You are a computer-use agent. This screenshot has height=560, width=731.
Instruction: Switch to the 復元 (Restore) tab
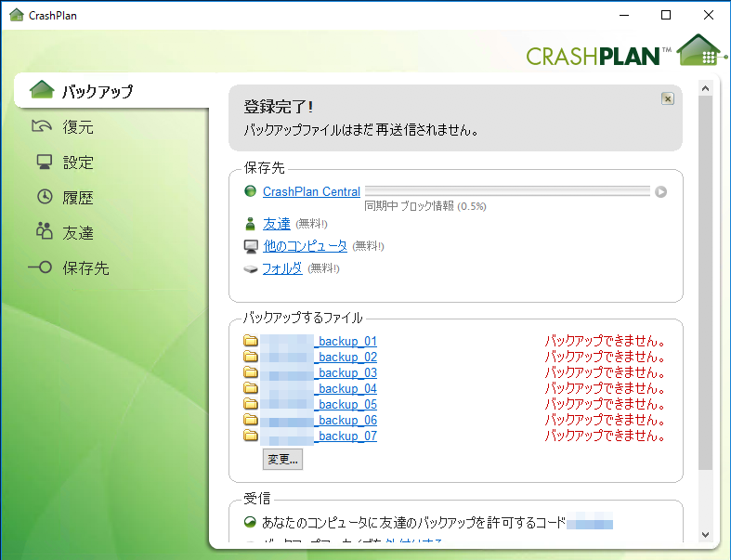click(x=78, y=127)
